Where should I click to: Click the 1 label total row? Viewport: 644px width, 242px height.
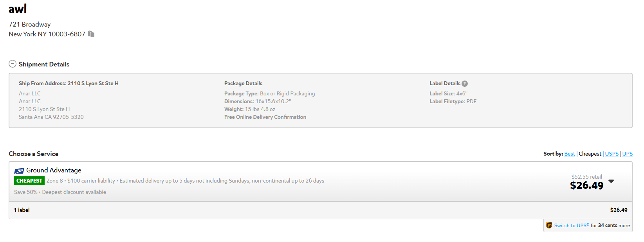click(x=321, y=210)
